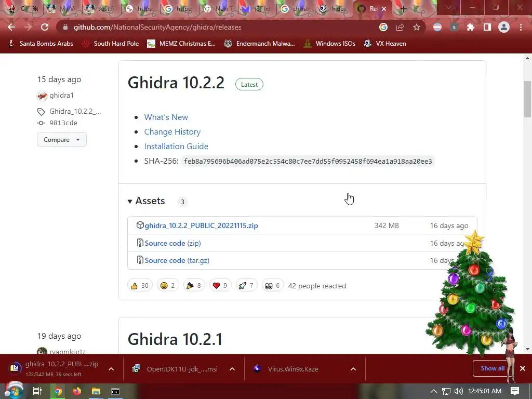Open the Windows Start button

(13, 391)
